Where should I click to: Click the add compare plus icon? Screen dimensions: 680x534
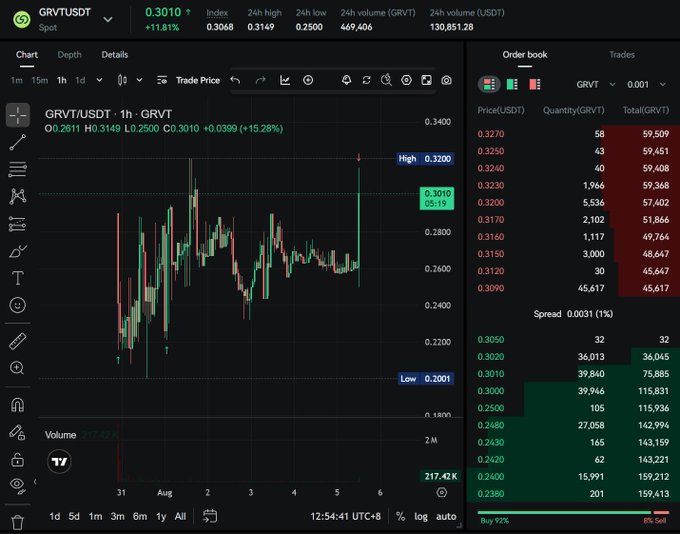(308, 80)
